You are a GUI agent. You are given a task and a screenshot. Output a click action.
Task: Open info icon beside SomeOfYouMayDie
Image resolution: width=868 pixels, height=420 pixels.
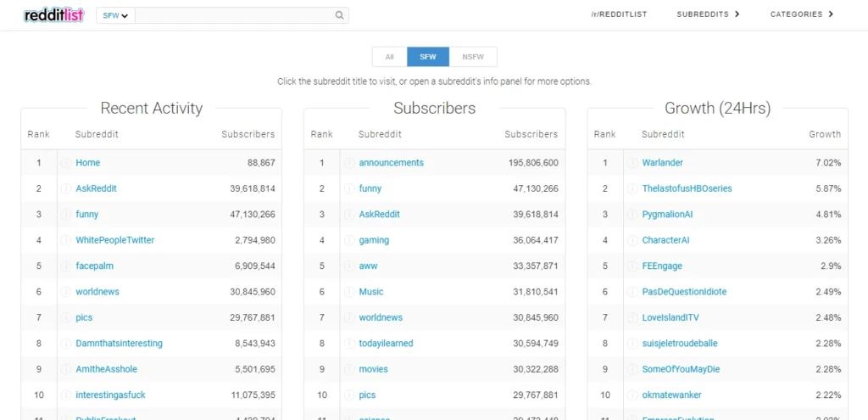point(632,369)
